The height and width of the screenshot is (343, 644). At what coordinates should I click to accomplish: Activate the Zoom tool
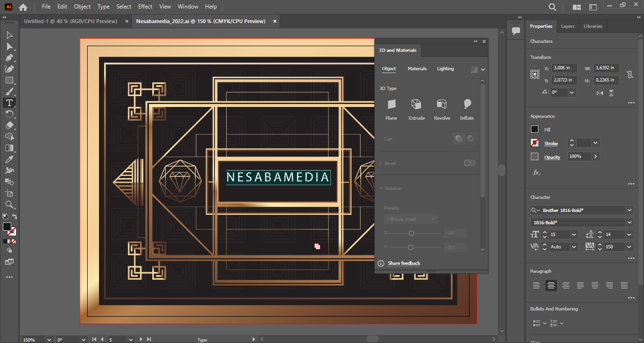click(9, 204)
